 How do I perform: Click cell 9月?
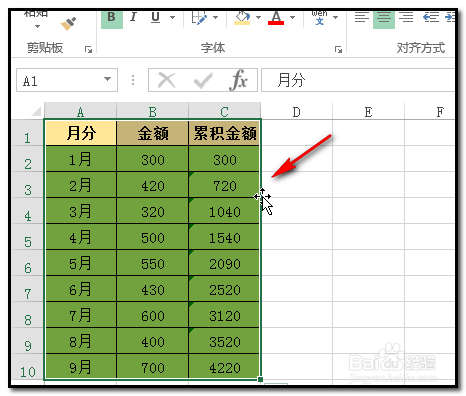click(81, 367)
